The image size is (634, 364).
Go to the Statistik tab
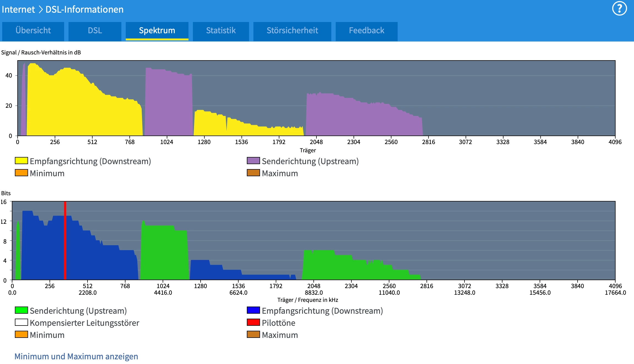(221, 31)
